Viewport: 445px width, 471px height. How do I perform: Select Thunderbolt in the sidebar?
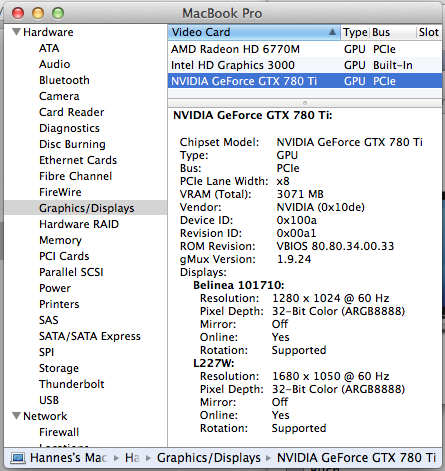coord(72,384)
